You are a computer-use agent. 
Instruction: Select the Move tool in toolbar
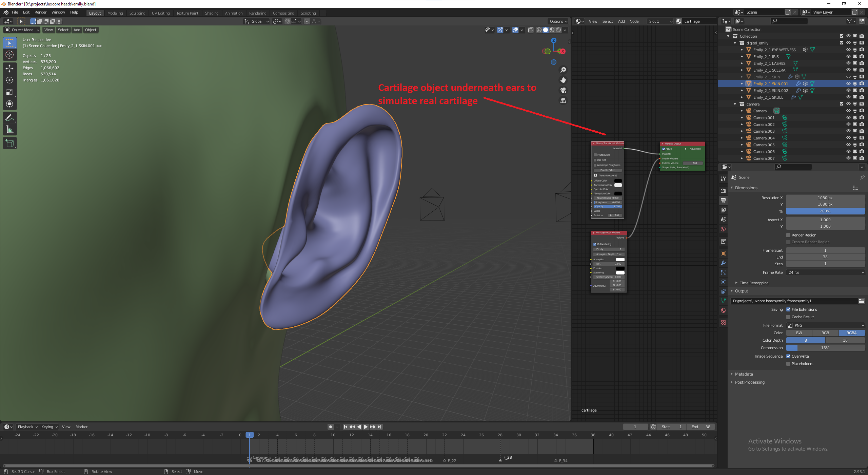(x=9, y=68)
